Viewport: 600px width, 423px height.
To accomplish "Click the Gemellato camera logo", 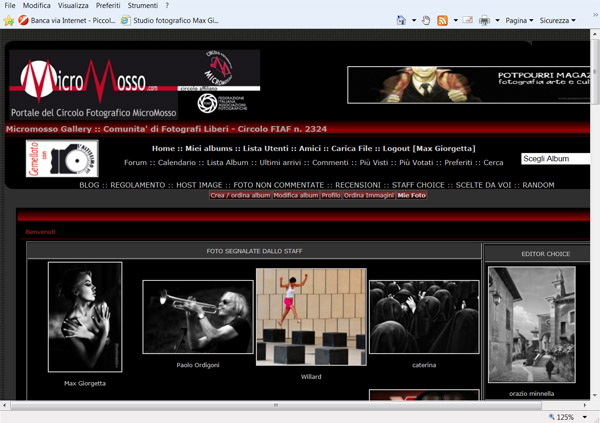I will click(x=62, y=158).
